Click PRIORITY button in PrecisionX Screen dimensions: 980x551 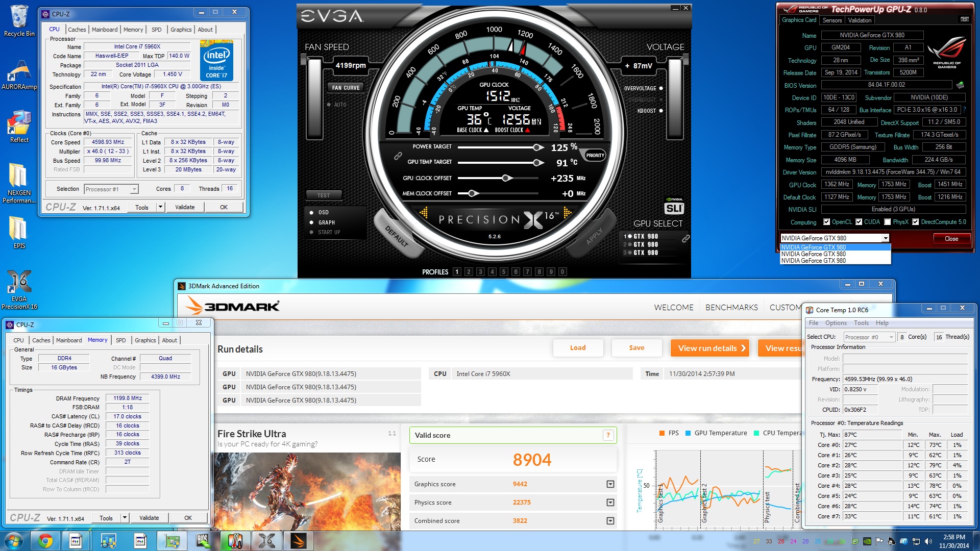click(x=595, y=156)
